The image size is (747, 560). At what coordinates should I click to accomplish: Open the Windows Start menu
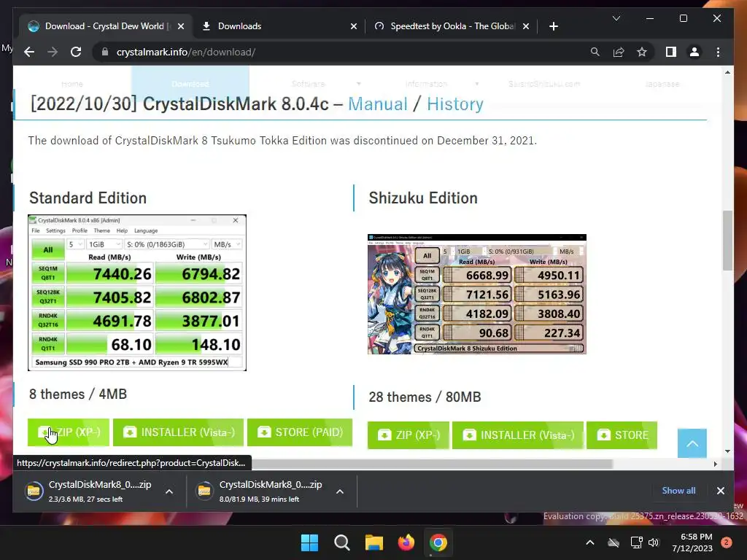(x=309, y=542)
